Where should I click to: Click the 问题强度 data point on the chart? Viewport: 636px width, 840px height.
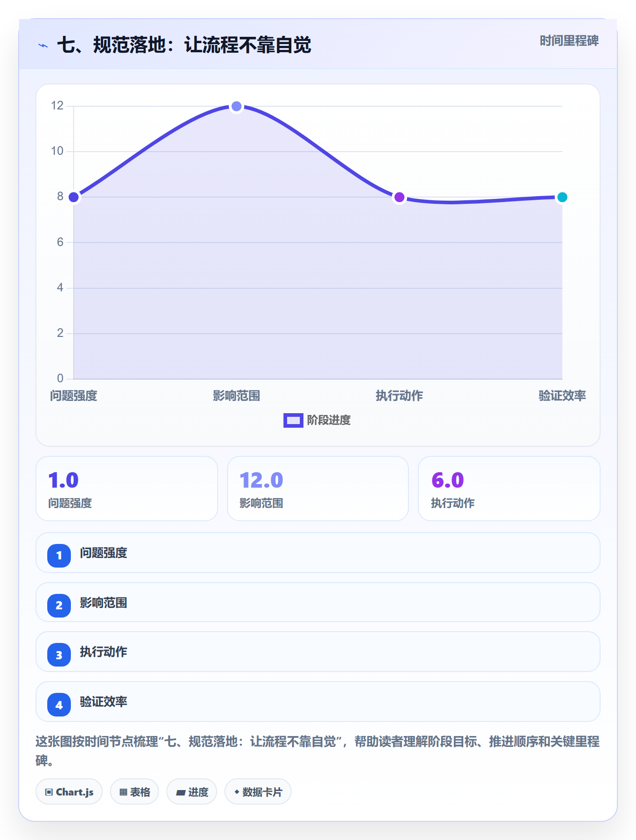pyautogui.click(x=74, y=197)
